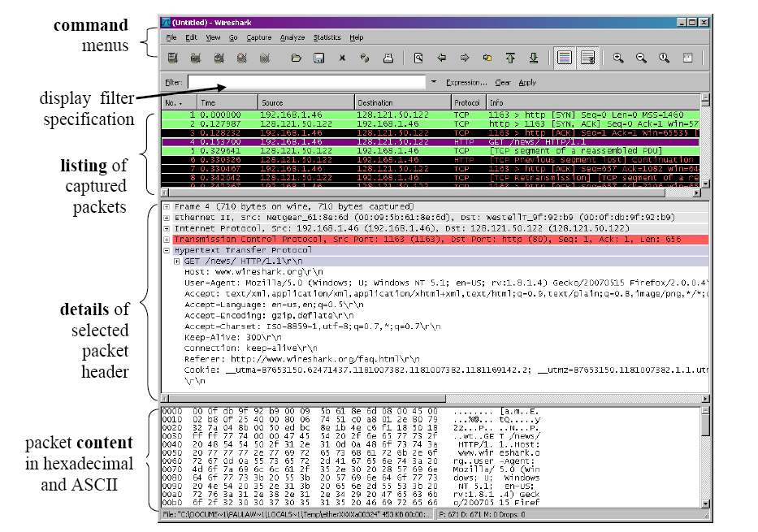Select the Accept-Encoding: gzip,deflate line

click(269, 315)
